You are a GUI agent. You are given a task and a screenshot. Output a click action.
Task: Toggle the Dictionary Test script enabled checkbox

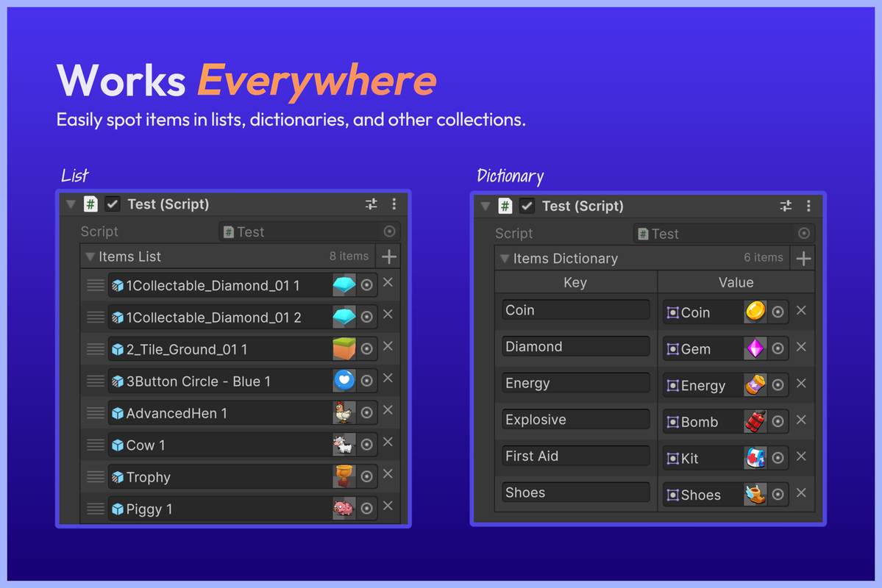coord(527,206)
